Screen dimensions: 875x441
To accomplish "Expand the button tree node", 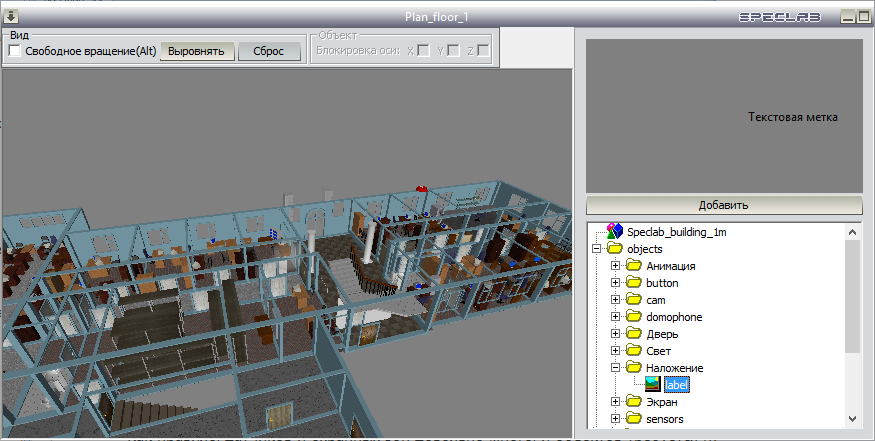I will tap(615, 282).
